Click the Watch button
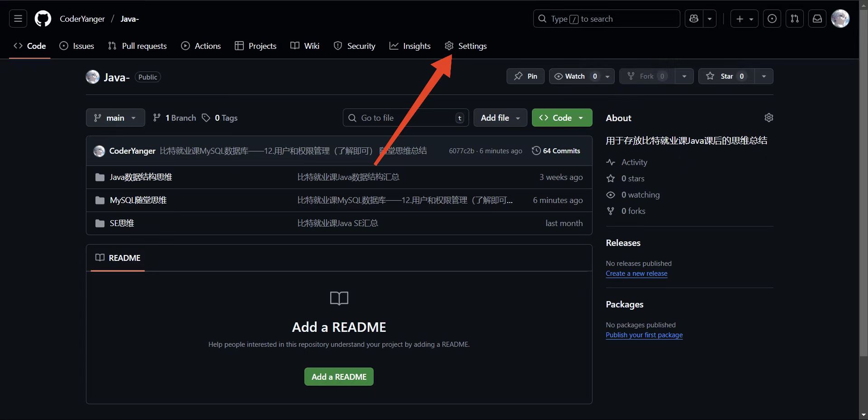 tap(575, 76)
